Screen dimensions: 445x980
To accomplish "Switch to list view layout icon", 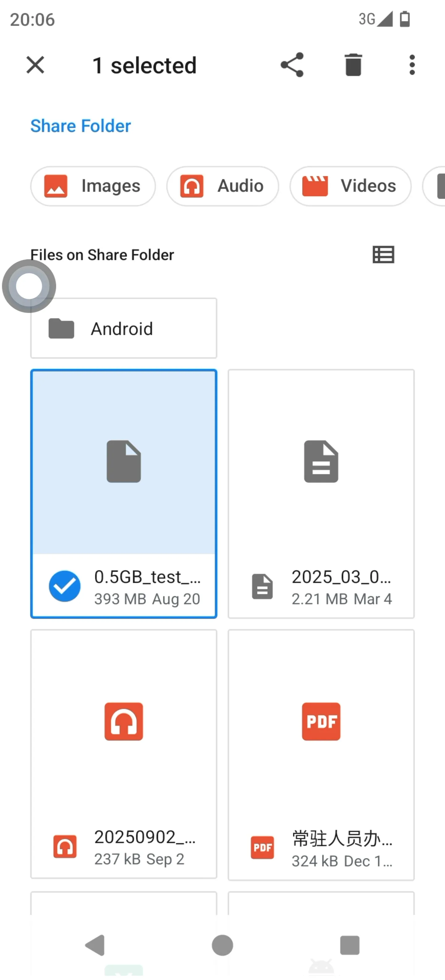I will [x=383, y=255].
